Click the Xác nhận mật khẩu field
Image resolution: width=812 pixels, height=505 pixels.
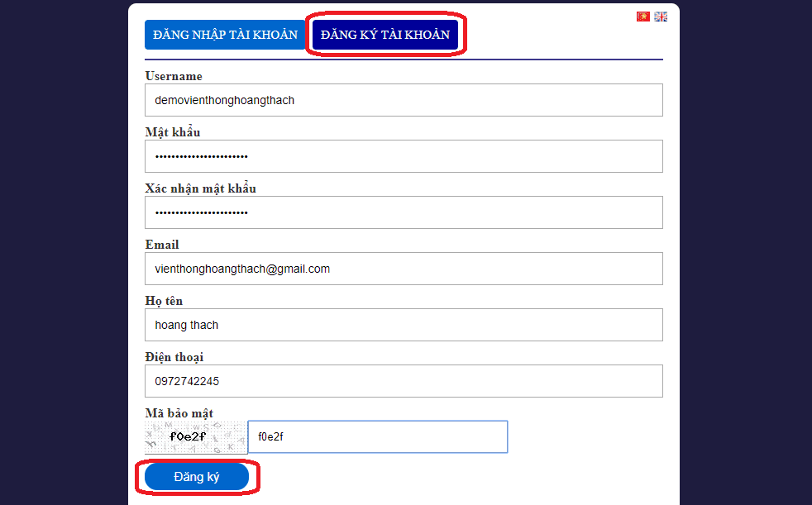pyautogui.click(x=404, y=212)
